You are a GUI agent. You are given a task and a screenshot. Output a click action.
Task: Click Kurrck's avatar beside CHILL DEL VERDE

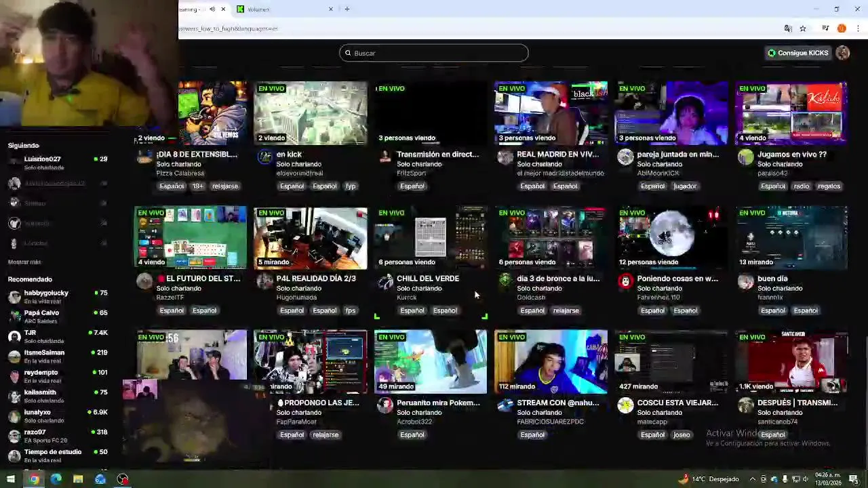(385, 281)
